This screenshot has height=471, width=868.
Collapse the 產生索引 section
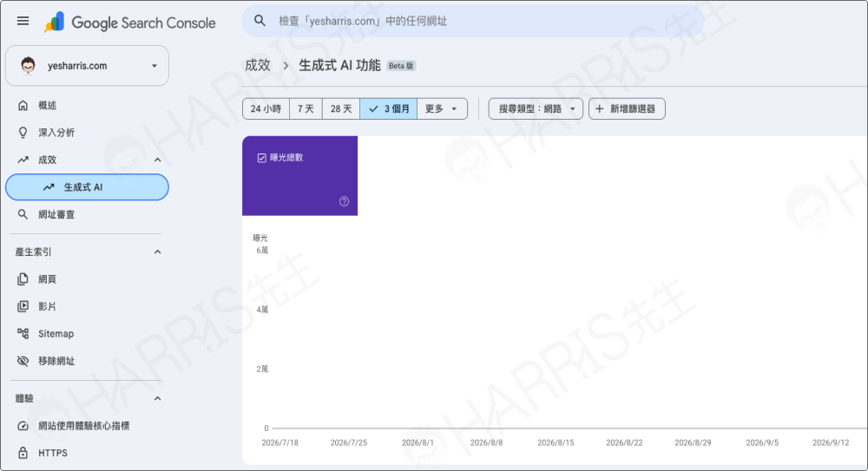157,252
